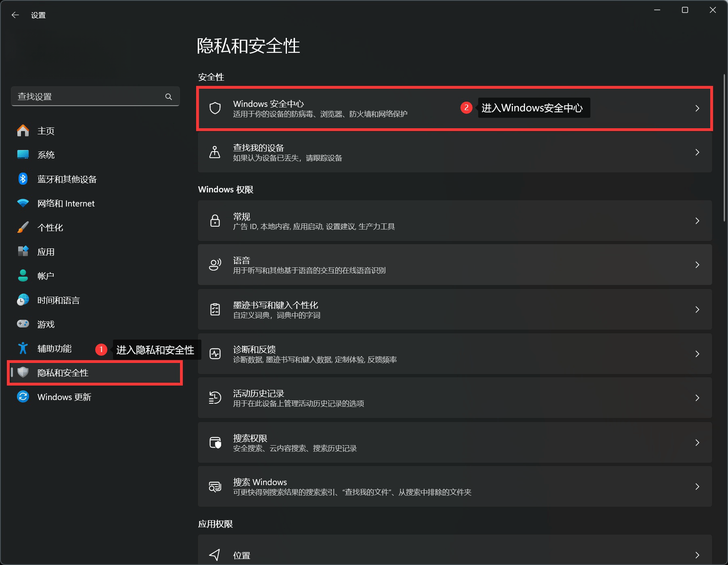The height and width of the screenshot is (565, 728).
Task: Click the Windows 安全中心 shield icon
Action: [x=215, y=108]
